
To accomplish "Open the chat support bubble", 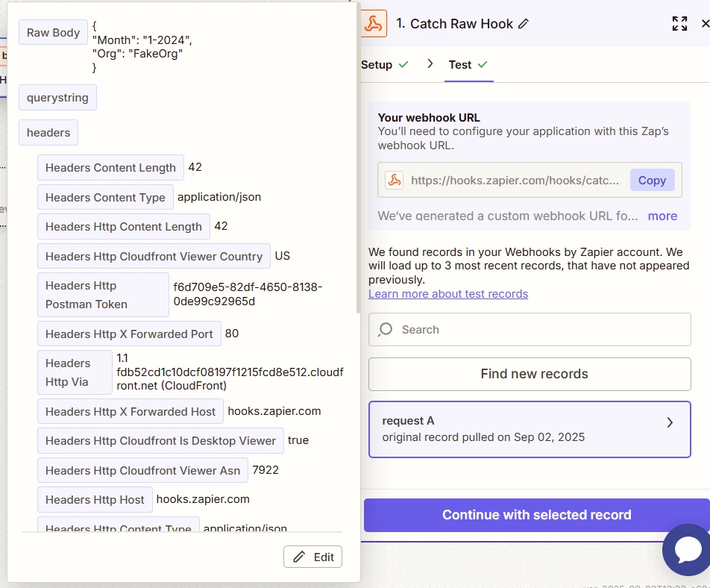I will pos(688,549).
